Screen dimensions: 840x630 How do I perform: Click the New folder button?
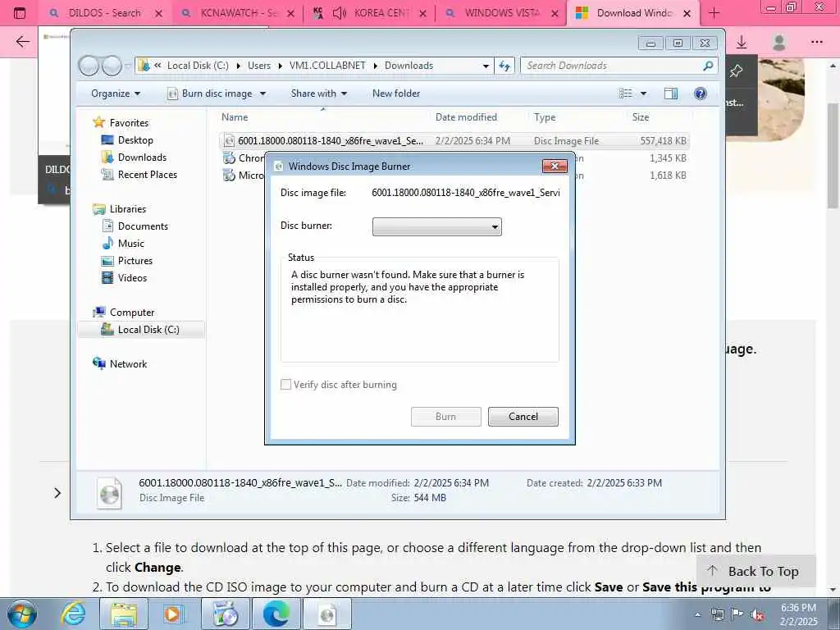pos(396,94)
